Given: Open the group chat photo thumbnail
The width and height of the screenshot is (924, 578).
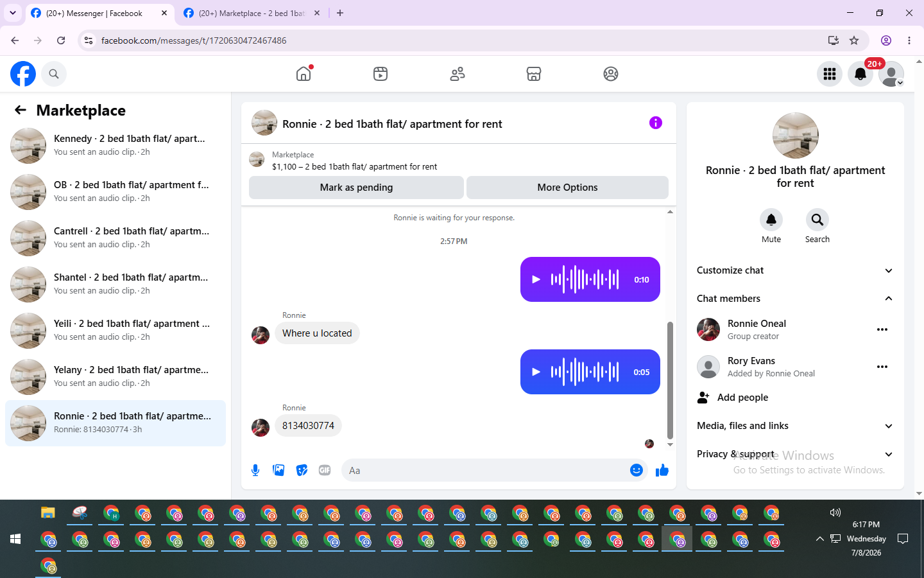Looking at the screenshot, I should pyautogui.click(x=796, y=136).
